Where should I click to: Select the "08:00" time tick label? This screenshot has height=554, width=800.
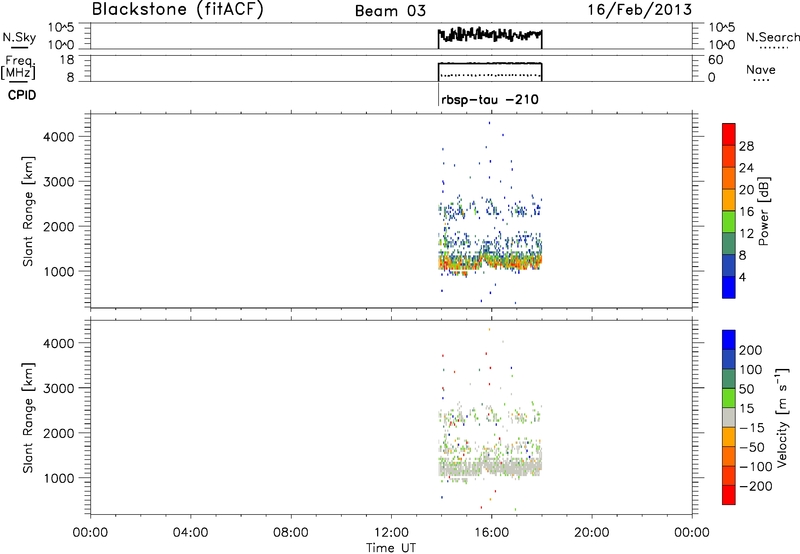click(291, 533)
